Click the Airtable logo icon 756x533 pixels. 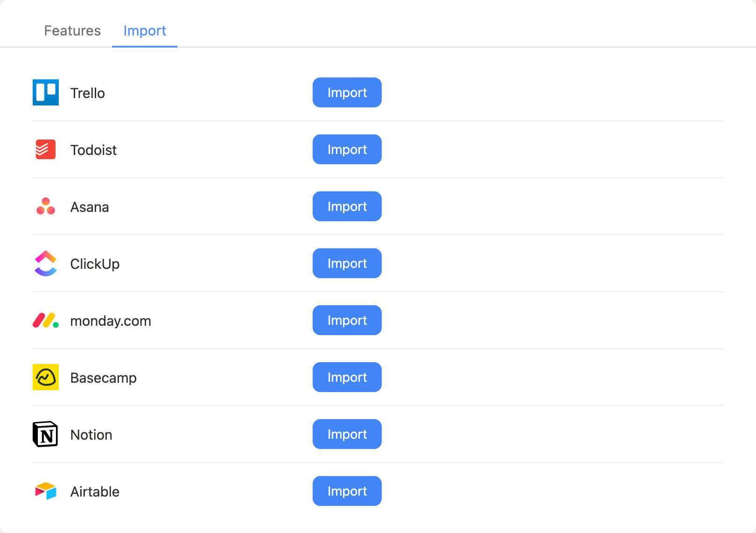46,491
